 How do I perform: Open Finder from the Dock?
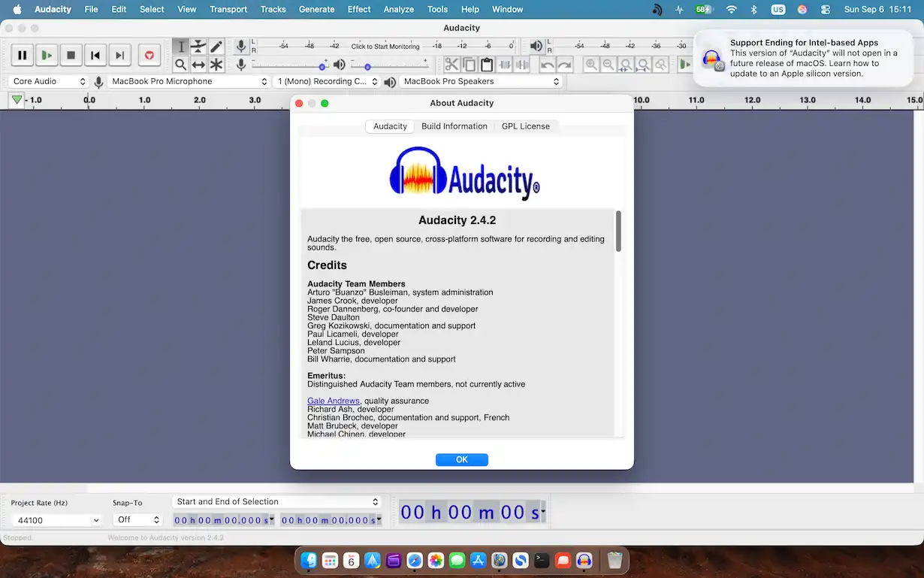309,560
